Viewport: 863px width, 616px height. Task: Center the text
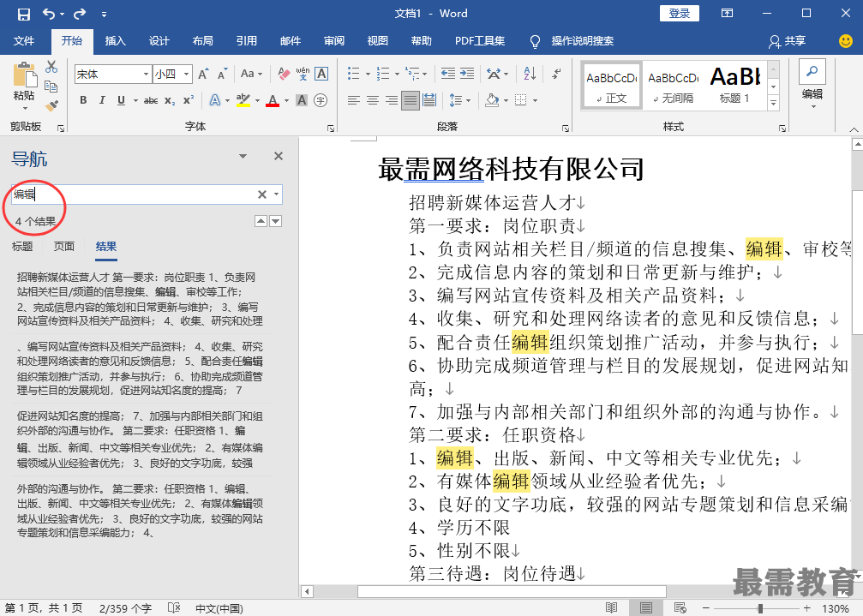click(x=373, y=100)
